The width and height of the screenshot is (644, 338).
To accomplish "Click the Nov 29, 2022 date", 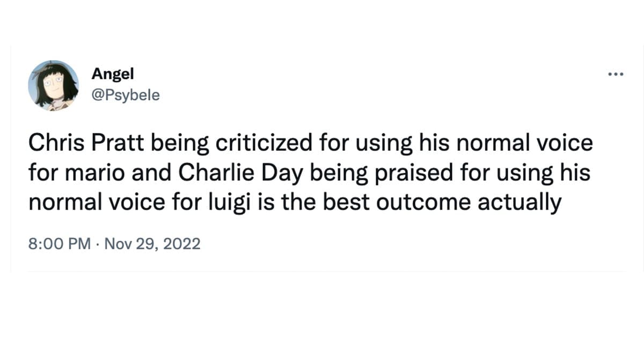I will (152, 244).
